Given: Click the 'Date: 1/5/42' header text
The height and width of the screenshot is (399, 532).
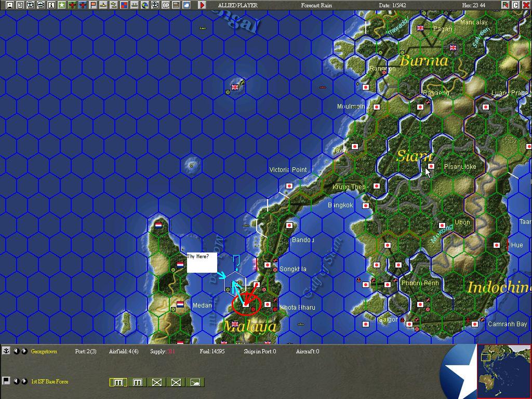Looking at the screenshot, I should (393, 5).
